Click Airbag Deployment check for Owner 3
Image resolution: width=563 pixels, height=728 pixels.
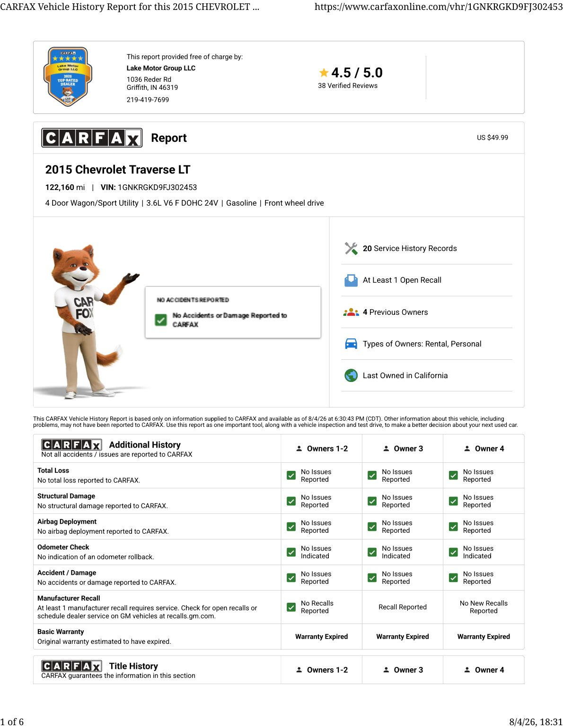[372, 527]
